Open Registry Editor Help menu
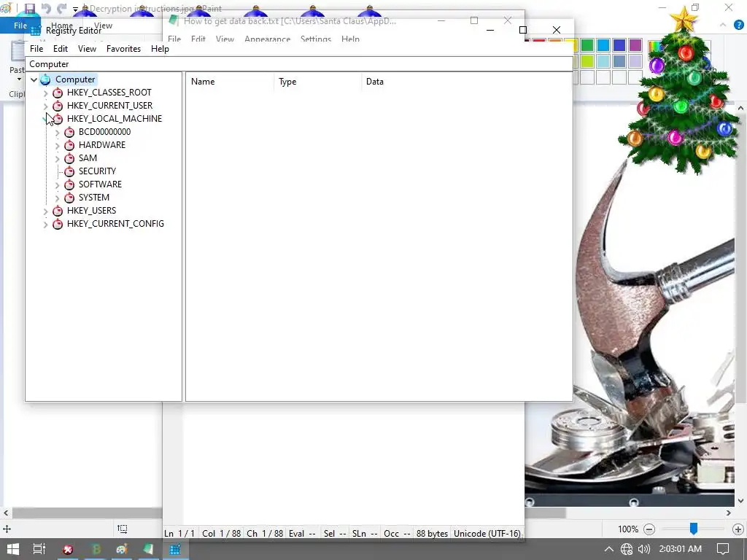Image resolution: width=747 pixels, height=560 pixels. (160, 49)
